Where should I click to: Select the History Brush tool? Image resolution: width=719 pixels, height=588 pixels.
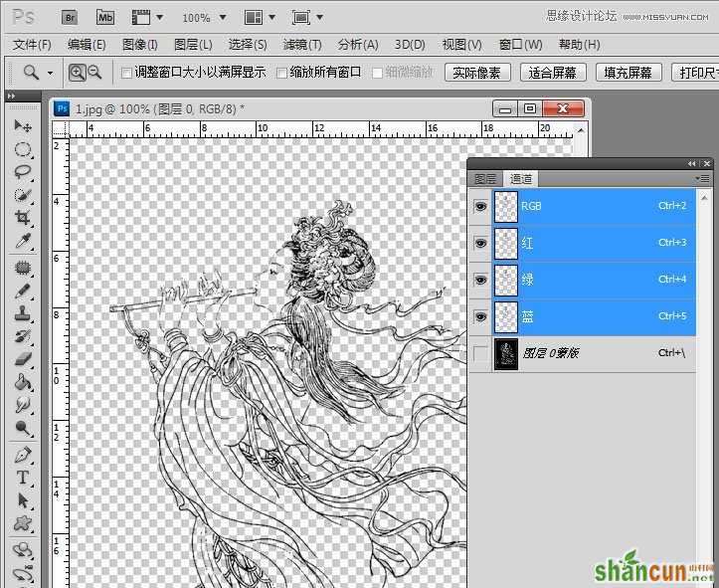coord(23,336)
